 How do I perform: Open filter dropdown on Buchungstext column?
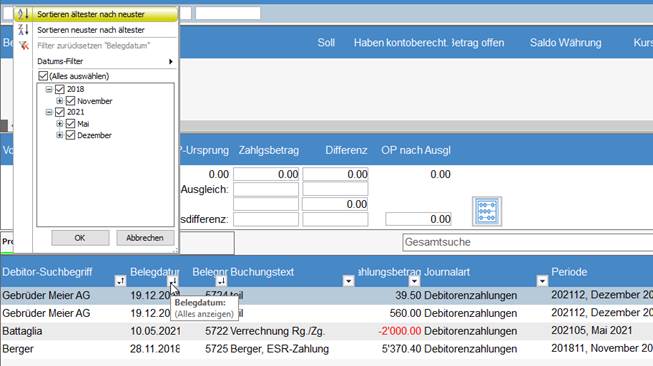pos(349,281)
